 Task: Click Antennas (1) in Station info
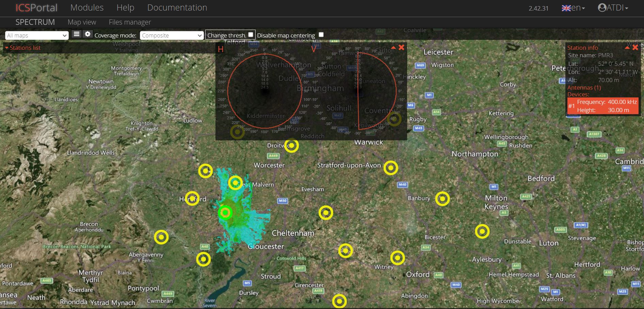click(x=584, y=88)
